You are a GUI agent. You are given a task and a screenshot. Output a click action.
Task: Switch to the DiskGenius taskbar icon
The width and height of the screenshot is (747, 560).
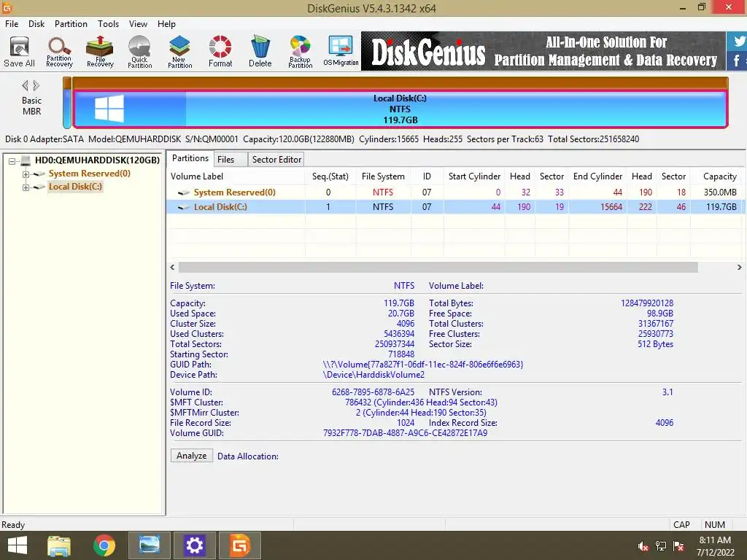[x=239, y=545]
